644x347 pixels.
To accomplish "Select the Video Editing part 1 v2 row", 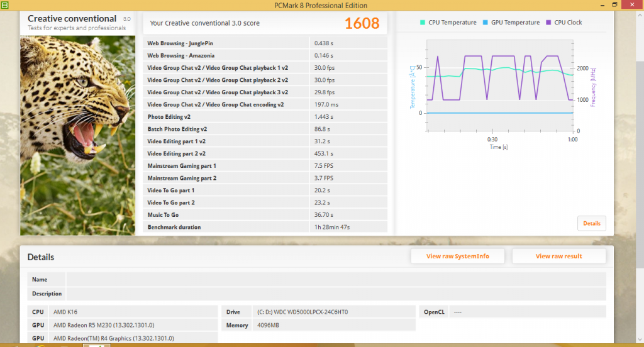I will (x=265, y=141).
